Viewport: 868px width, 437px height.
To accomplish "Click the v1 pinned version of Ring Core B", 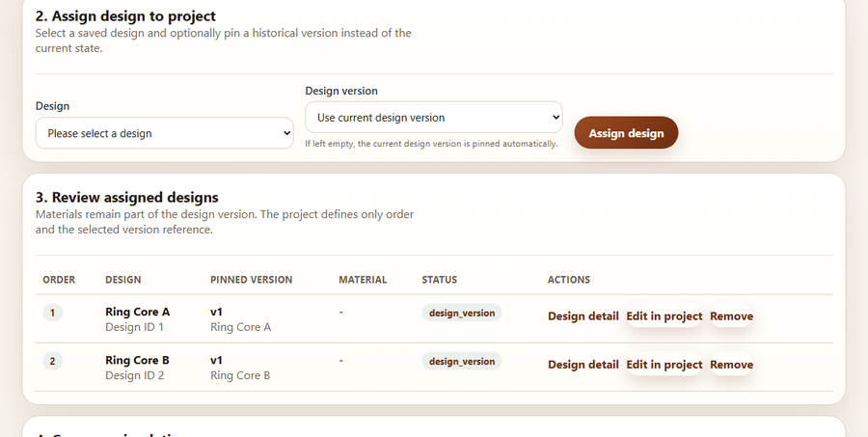I will 216,360.
